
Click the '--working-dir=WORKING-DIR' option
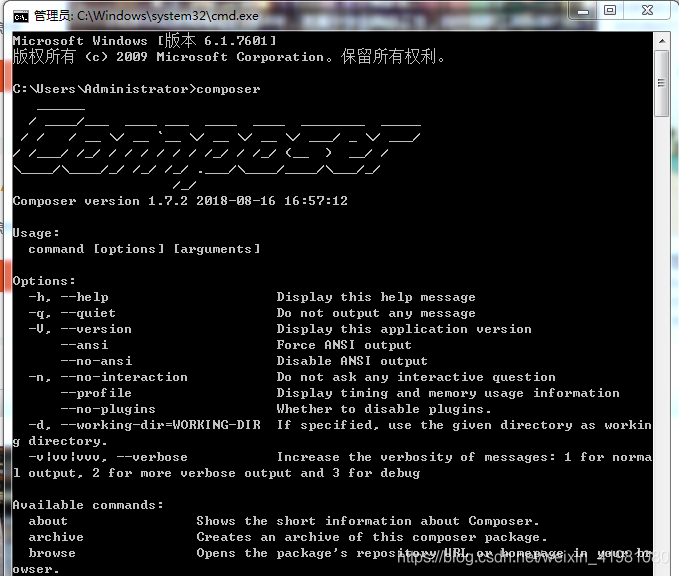point(161,425)
